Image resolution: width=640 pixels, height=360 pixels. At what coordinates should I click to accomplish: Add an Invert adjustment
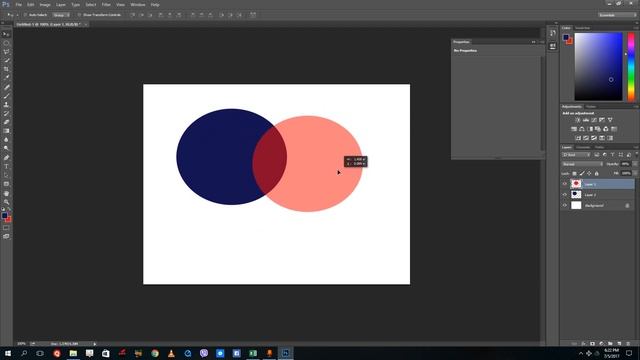[x=578, y=138]
